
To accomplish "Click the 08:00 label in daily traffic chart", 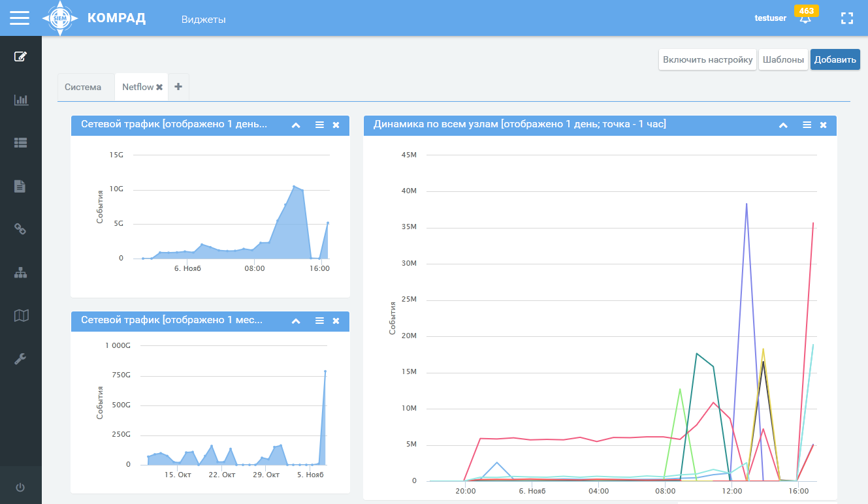I will (255, 268).
